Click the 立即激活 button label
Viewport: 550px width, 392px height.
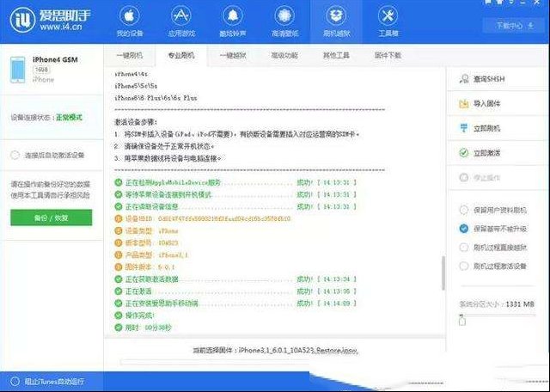tap(487, 153)
